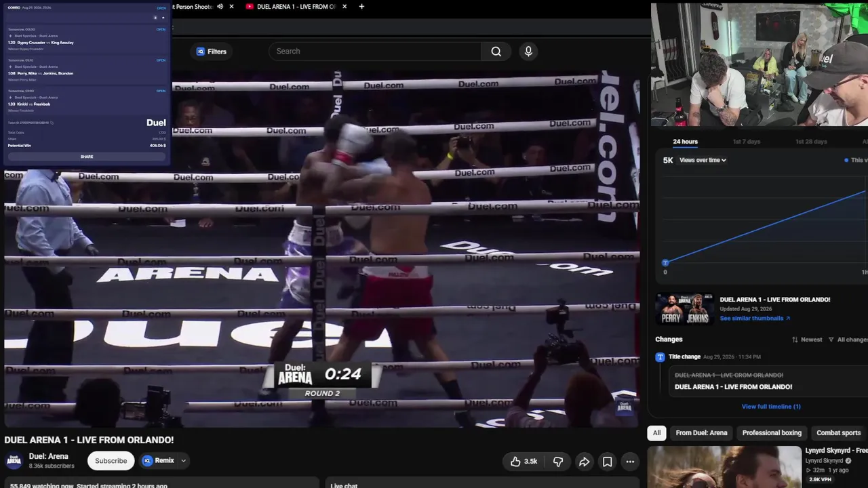The image size is (868, 488).
Task: Open the All changes filter
Action: [848, 340]
